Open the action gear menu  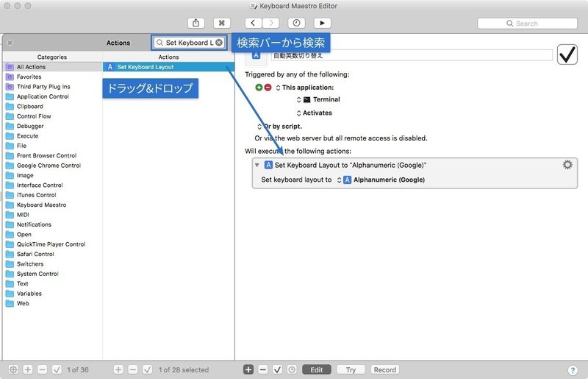click(567, 165)
